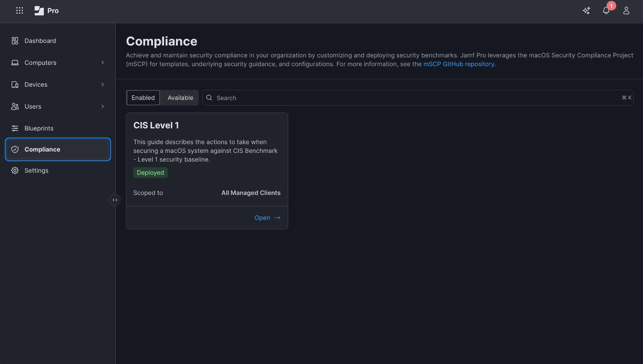This screenshot has width=643, height=364.
Task: Click the Computers laptop icon
Action: click(x=15, y=63)
